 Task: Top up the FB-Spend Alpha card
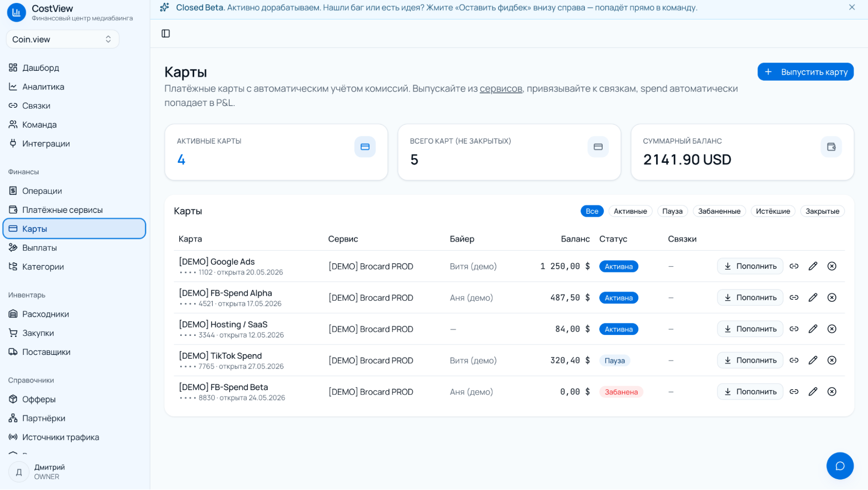[750, 298]
